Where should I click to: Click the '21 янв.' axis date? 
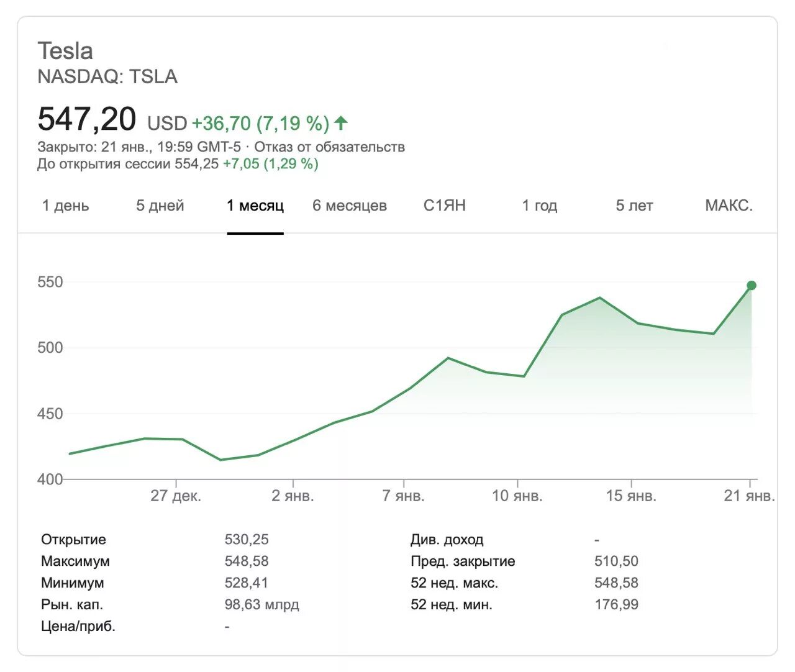click(x=750, y=496)
